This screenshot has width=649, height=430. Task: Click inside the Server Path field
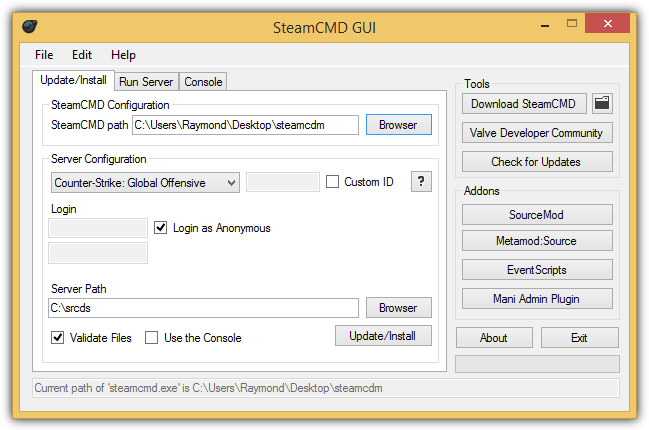click(203, 308)
